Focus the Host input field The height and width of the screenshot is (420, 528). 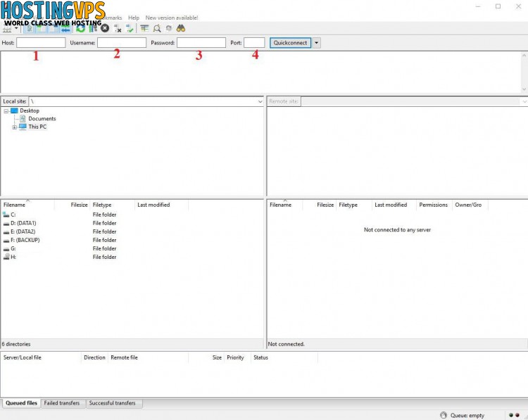[x=41, y=43]
